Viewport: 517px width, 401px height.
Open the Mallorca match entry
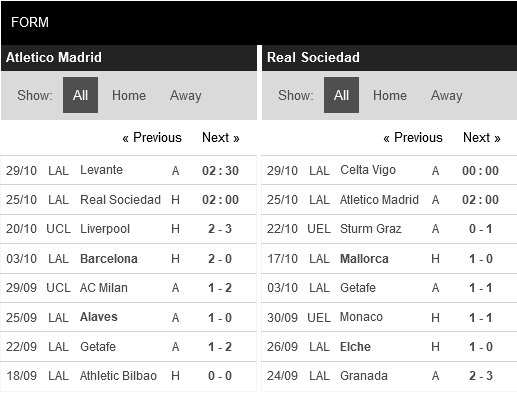click(x=389, y=259)
